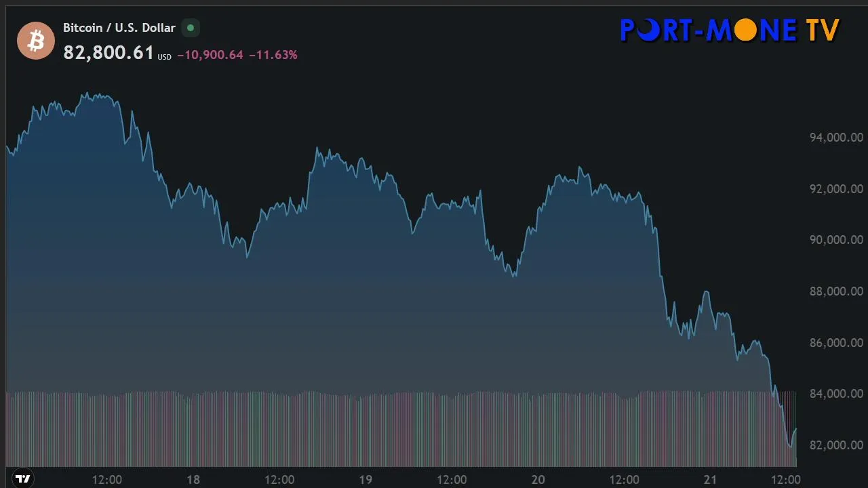Click the 82,000.00 price axis label
Viewport: 868px width, 488px height.
click(x=836, y=445)
